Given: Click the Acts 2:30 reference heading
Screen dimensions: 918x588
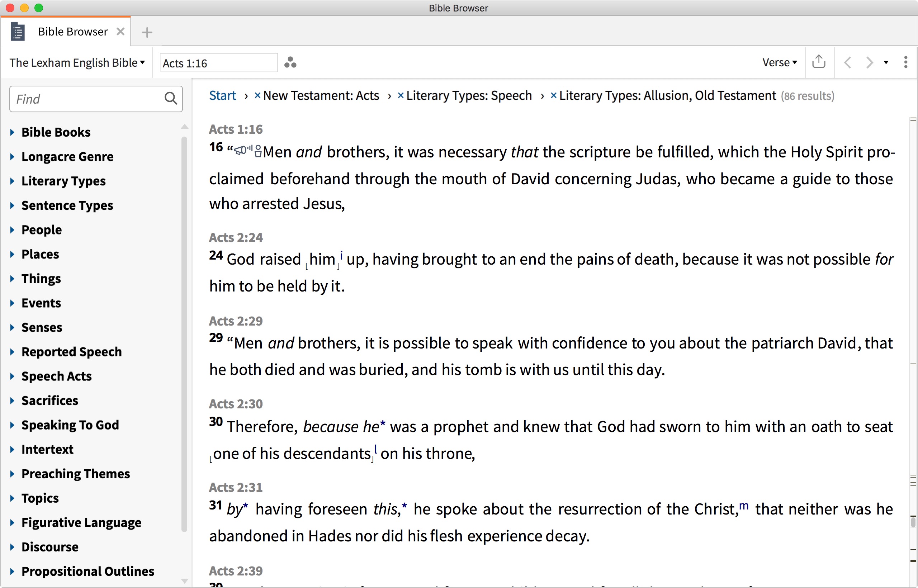Looking at the screenshot, I should click(x=236, y=404).
